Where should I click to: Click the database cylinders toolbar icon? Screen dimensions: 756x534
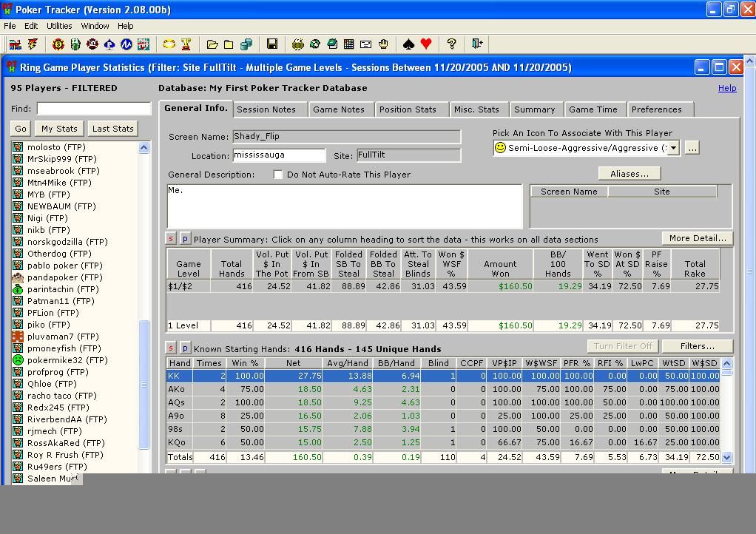246,44
